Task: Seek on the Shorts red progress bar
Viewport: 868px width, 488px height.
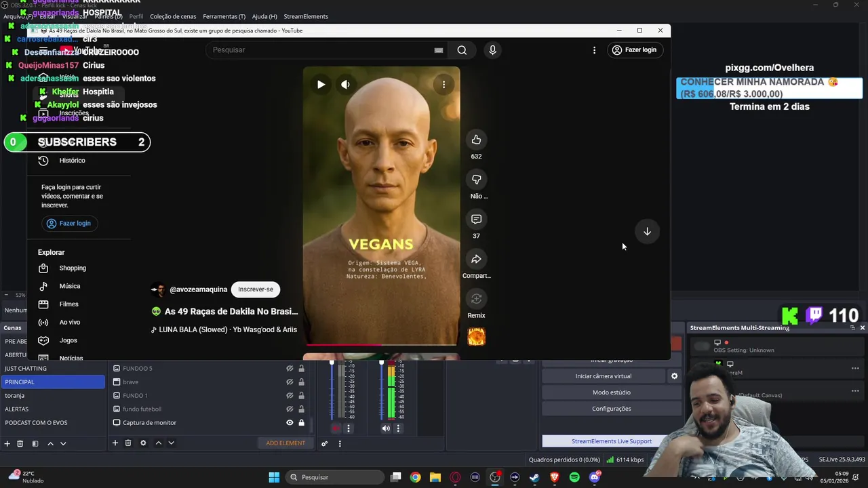Action: [381, 345]
